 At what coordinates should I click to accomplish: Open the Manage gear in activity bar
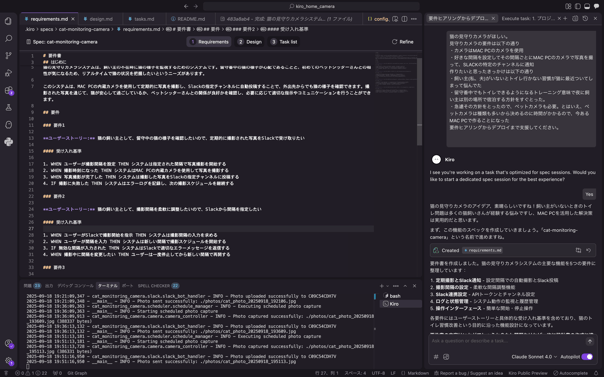click(x=8, y=361)
